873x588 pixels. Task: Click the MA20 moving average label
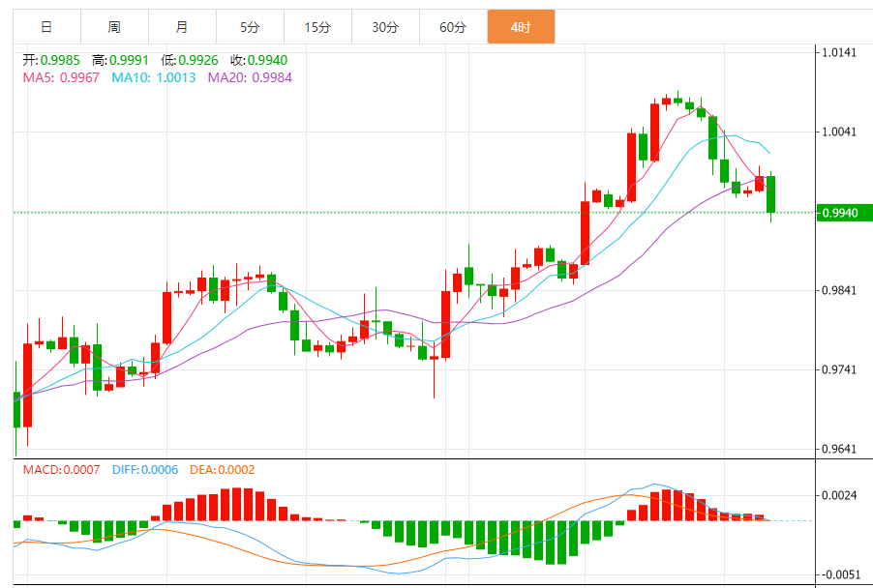(250, 77)
